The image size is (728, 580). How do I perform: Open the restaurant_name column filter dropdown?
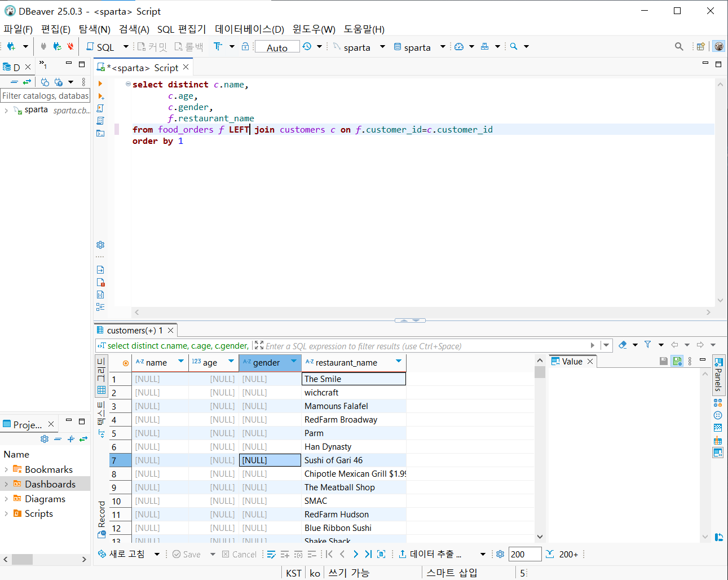coord(399,362)
